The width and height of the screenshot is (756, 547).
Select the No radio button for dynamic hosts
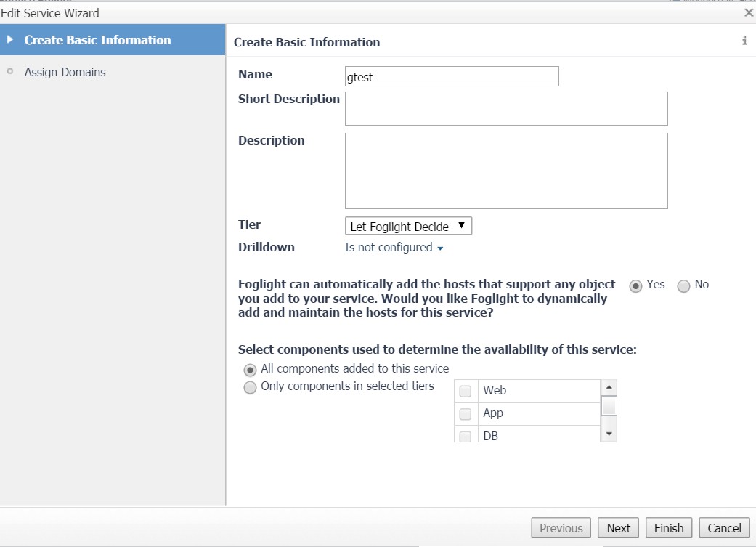click(683, 286)
